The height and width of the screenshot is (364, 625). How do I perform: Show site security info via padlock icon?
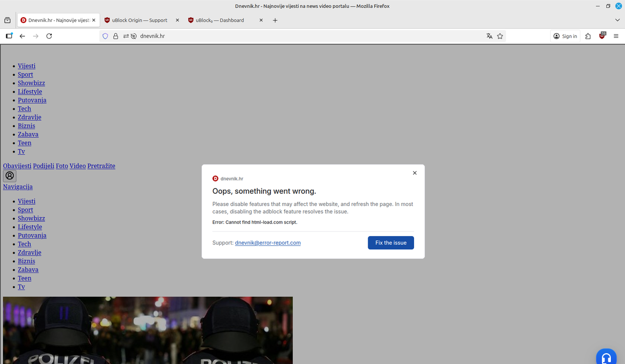pos(116,36)
